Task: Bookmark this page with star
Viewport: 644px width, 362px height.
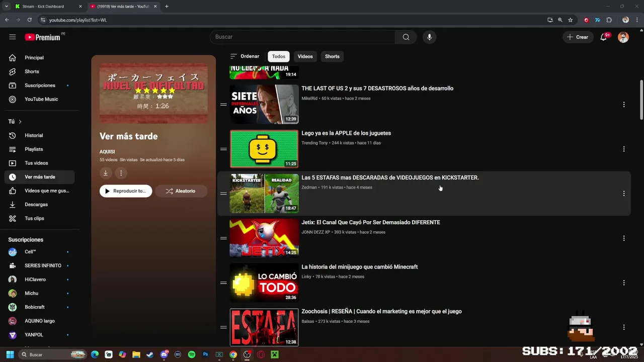Action: (x=570, y=20)
